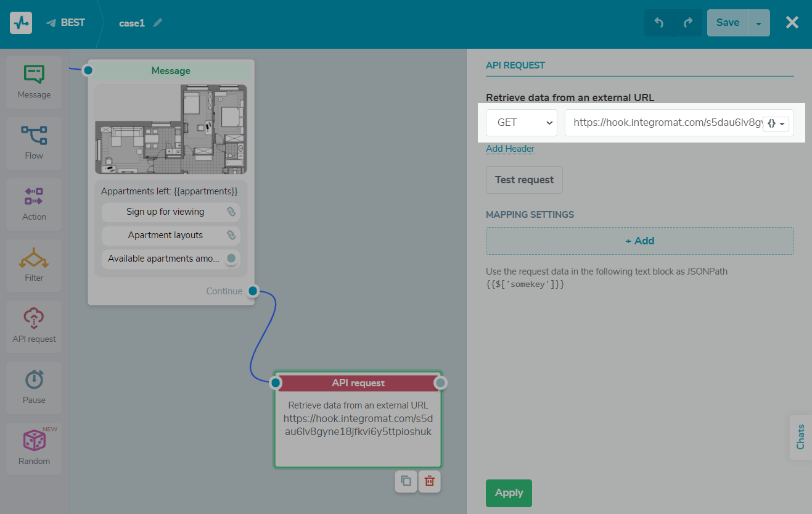Click the undo arrow in top bar
812x514 pixels.
pyautogui.click(x=658, y=23)
